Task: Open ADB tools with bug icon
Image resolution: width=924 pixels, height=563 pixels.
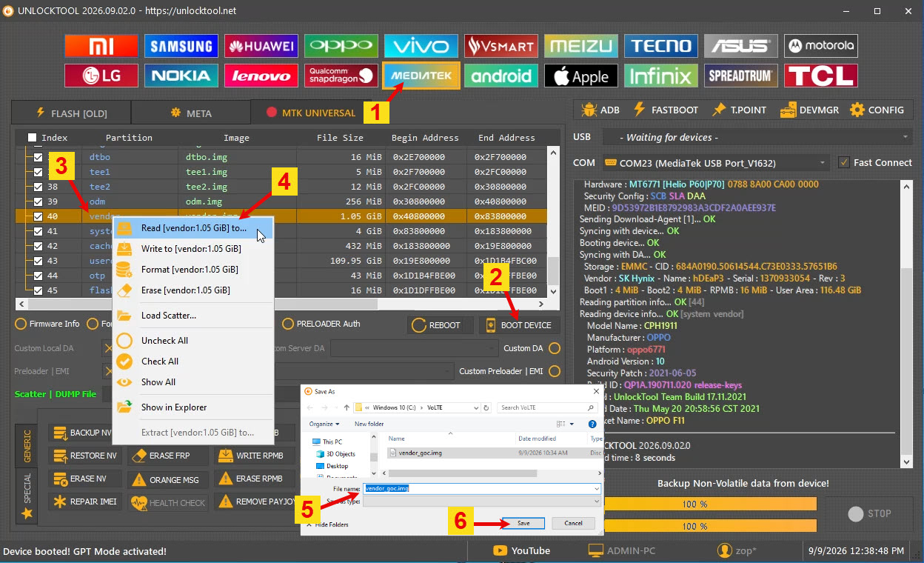Action: 600,110
